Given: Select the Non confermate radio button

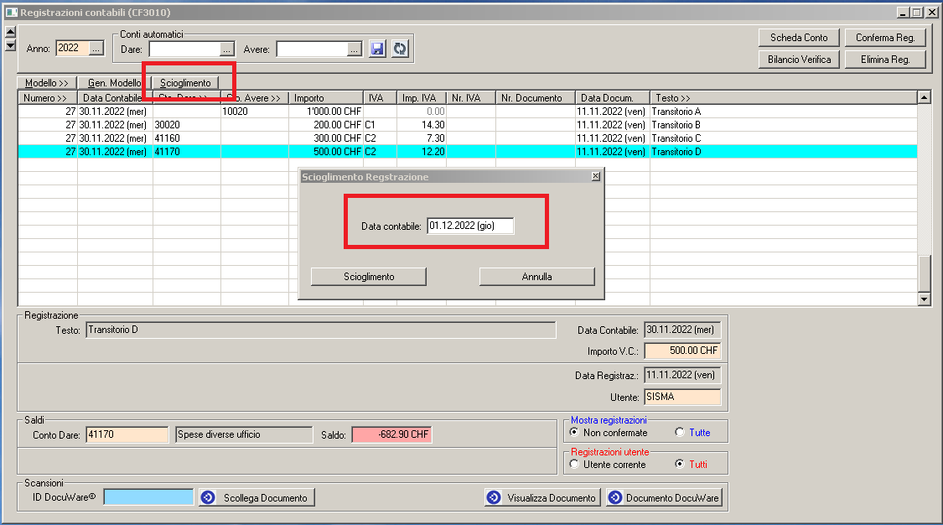Looking at the screenshot, I should click(x=574, y=432).
